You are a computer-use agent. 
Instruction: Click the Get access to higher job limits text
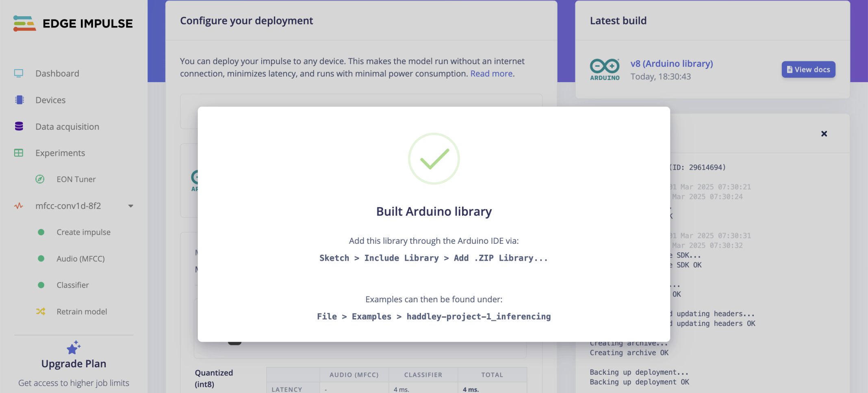(74, 383)
